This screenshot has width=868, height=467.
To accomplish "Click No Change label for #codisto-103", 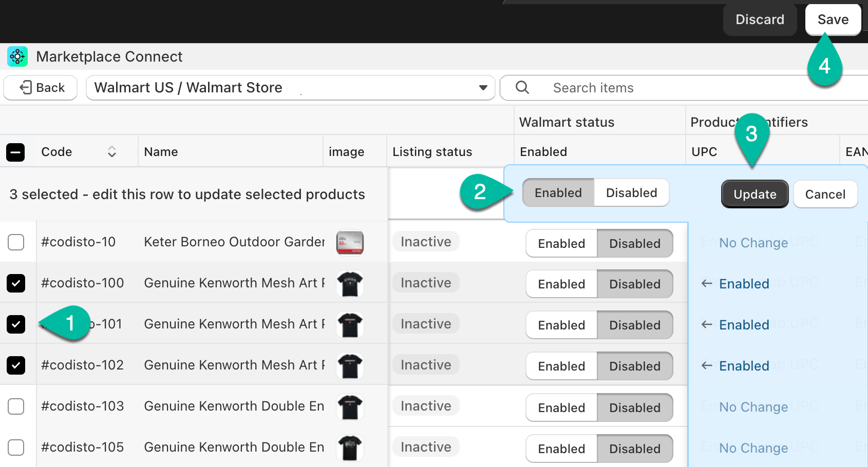I will tap(753, 407).
